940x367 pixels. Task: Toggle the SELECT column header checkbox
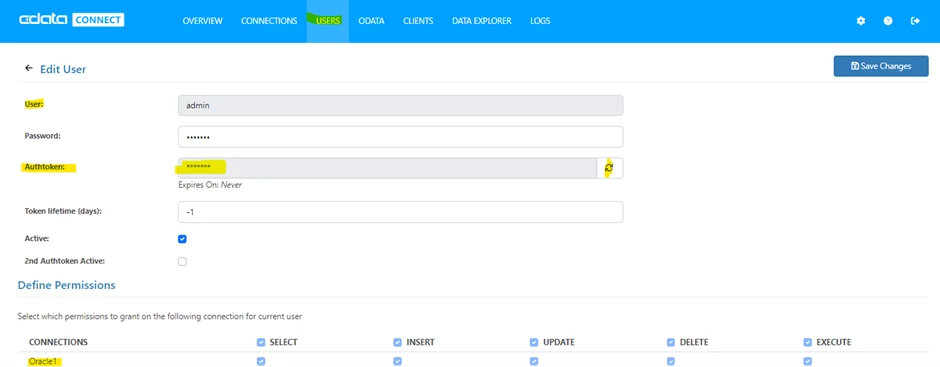(x=261, y=342)
